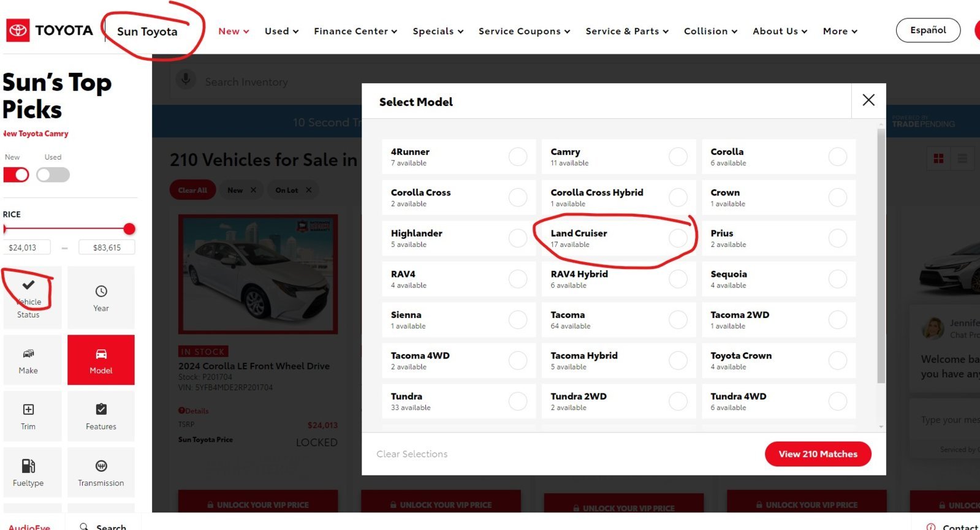
Task: Select the Sequoia model radio
Action: click(x=838, y=279)
